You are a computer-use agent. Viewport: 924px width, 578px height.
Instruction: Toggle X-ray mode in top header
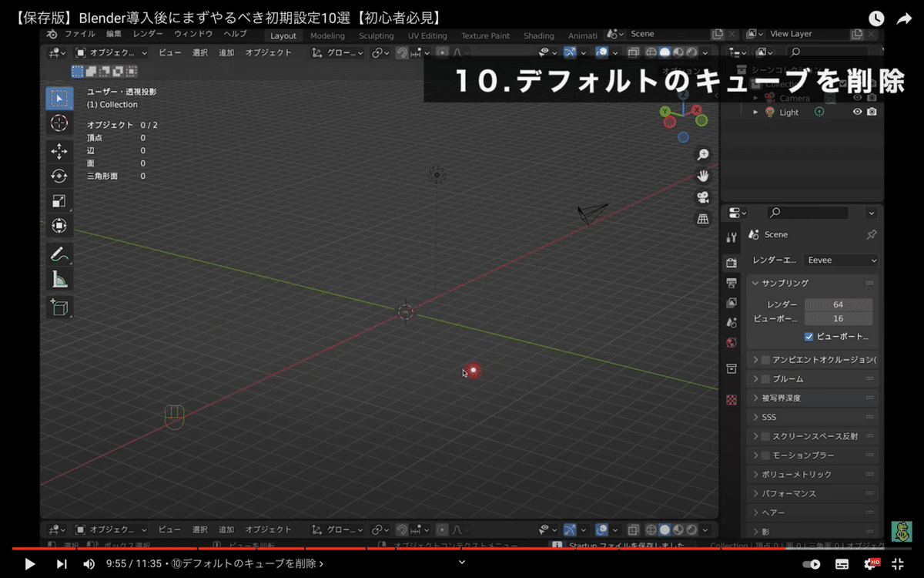(x=633, y=53)
